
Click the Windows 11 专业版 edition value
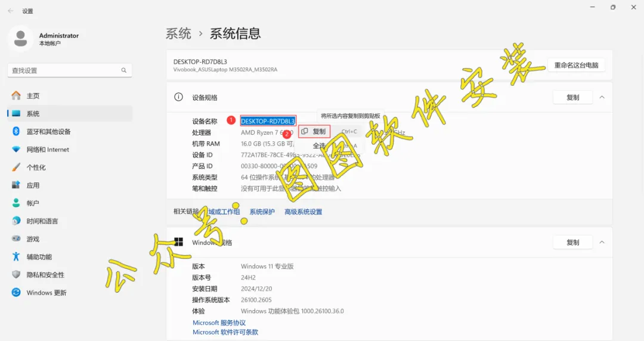coord(267,266)
